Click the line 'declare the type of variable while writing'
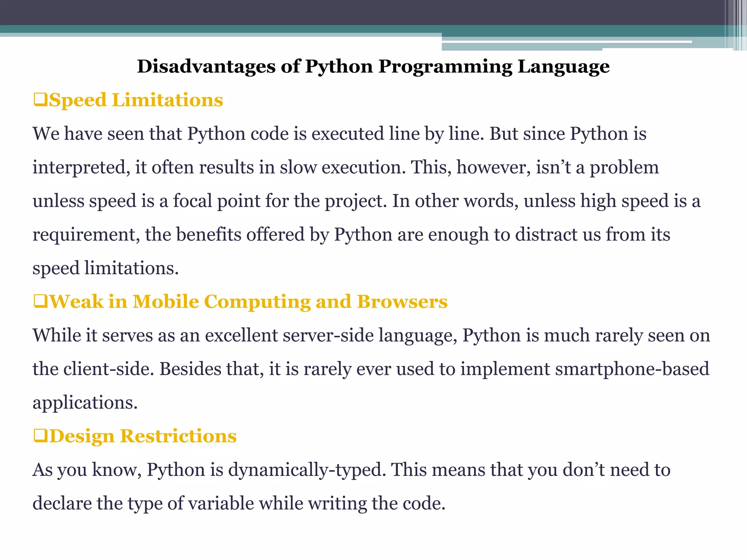The width and height of the screenshot is (747, 560). (x=239, y=503)
